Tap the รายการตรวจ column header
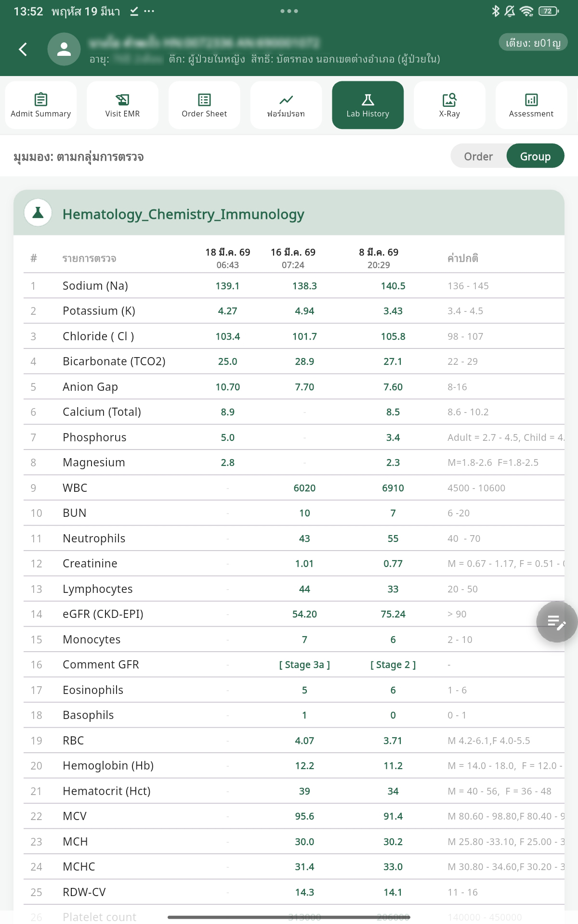Screen dimensions: 578x924 point(90,258)
